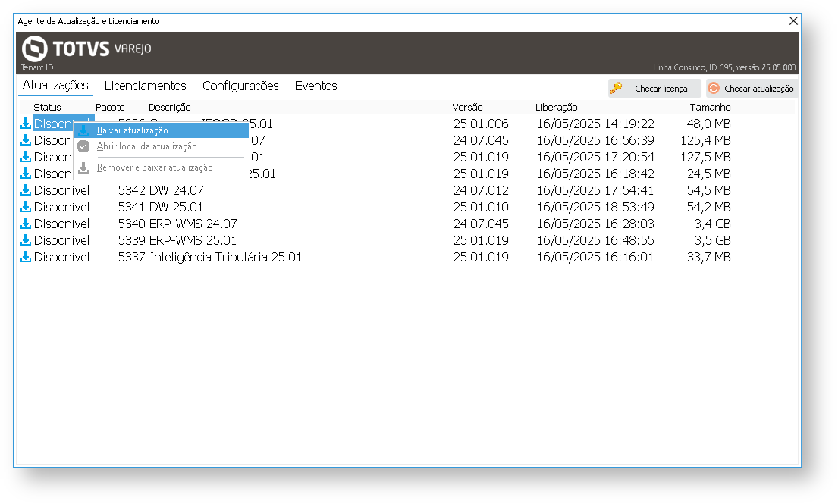Click release date 16/05/2025 17:20:54
The width and height of the screenshot is (838, 504).
595,157
